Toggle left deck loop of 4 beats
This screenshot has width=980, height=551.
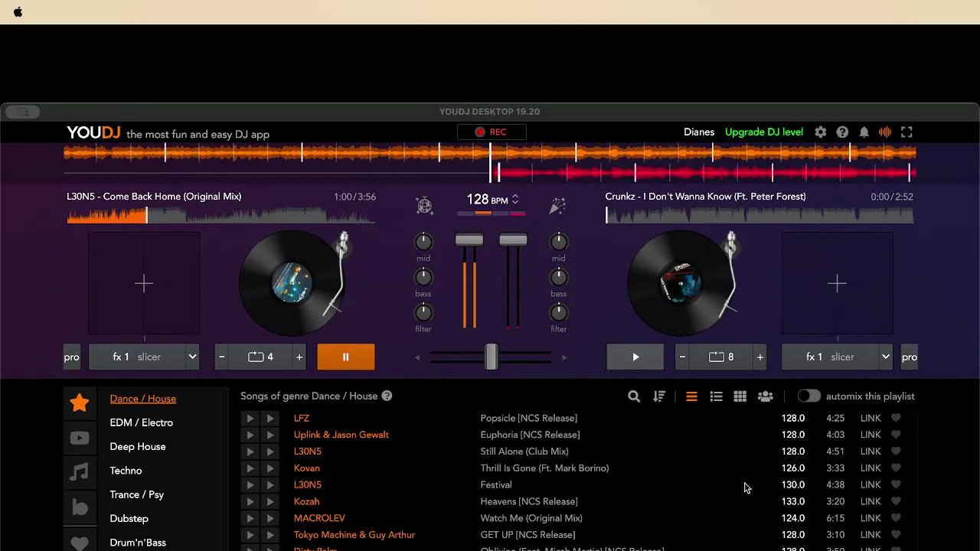(x=261, y=357)
